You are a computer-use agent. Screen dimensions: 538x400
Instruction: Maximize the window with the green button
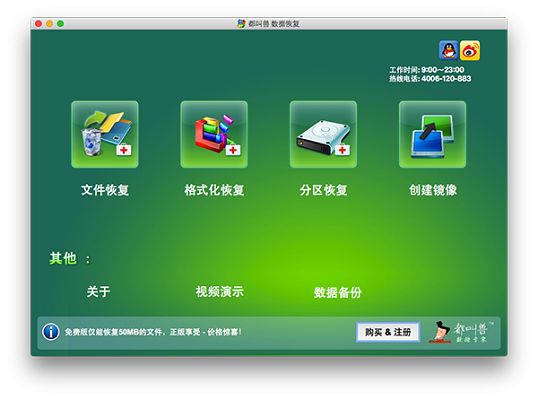[60, 24]
